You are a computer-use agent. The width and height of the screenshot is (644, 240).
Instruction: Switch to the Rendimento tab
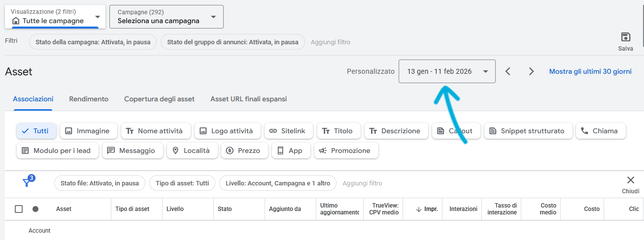point(89,99)
